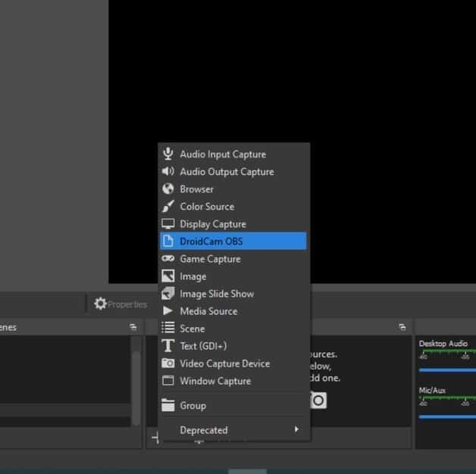The image size is (476, 474).
Task: Click the microphone icon for Audio Input Capture
Action: point(168,154)
